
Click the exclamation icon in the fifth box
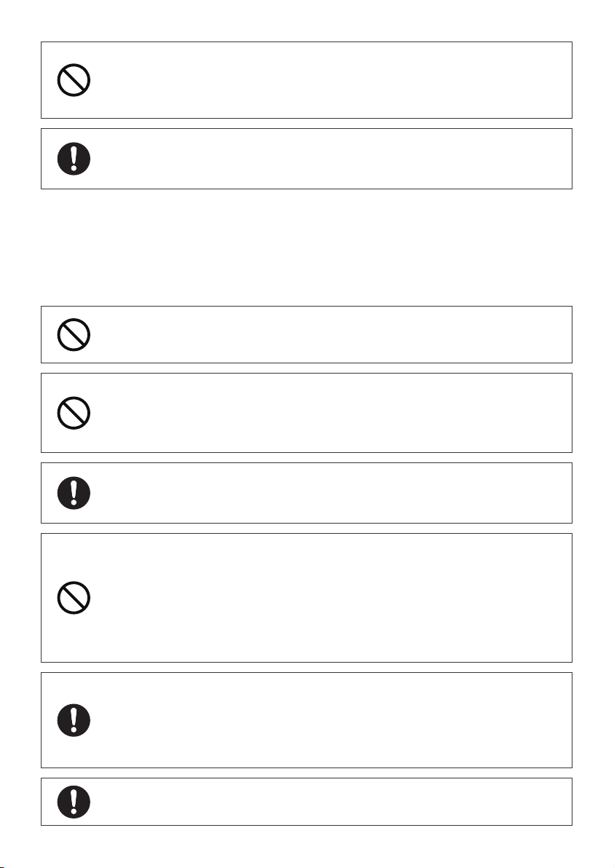coord(74,493)
